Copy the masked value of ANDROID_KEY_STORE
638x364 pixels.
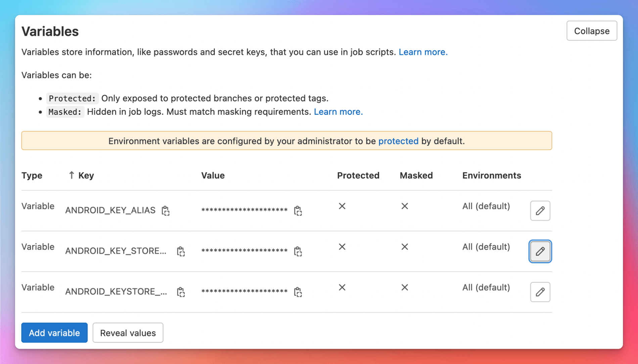[x=298, y=251]
